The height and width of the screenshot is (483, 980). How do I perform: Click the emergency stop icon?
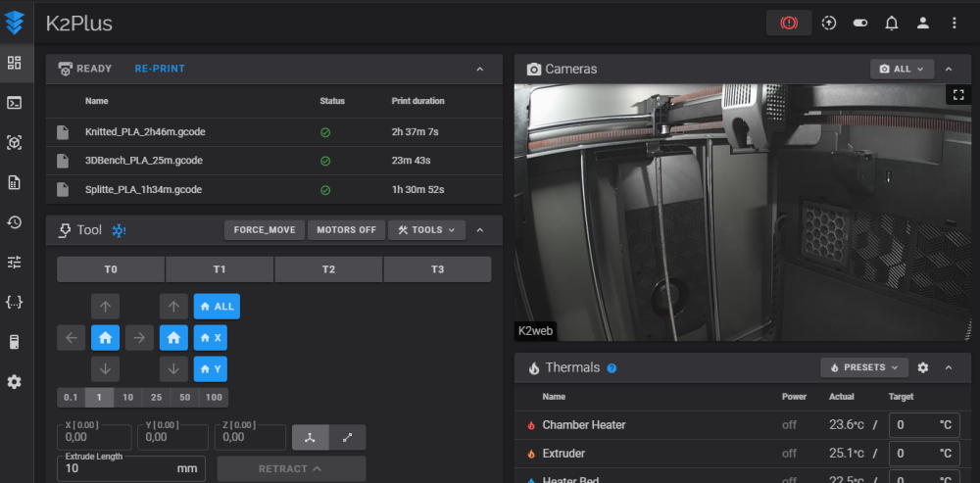[x=789, y=23]
